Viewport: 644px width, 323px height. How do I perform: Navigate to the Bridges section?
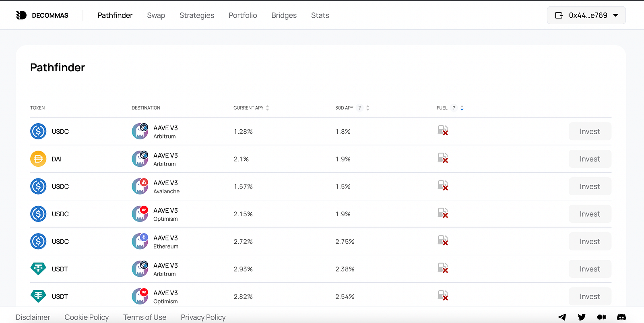coord(284,15)
